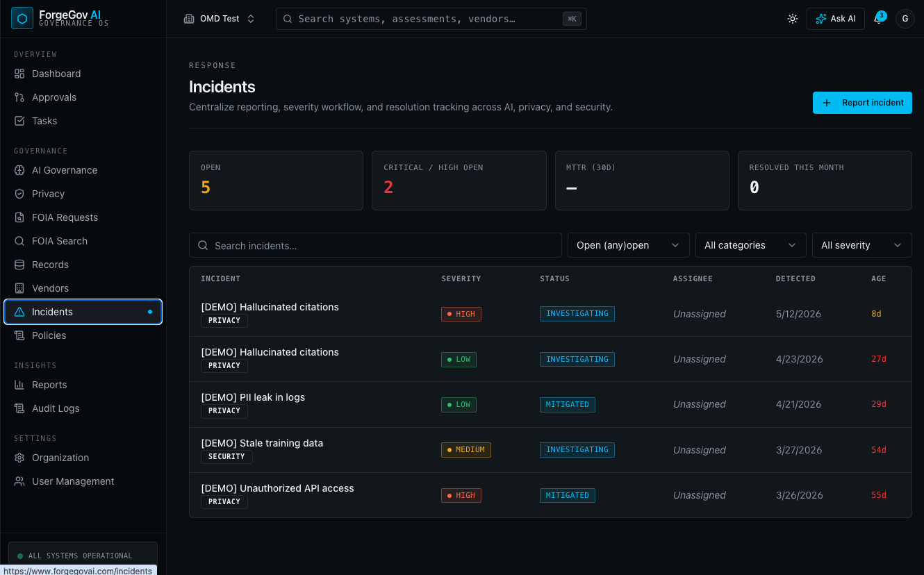Click the Report incident button
Image resolution: width=924 pixels, height=575 pixels.
coord(862,103)
